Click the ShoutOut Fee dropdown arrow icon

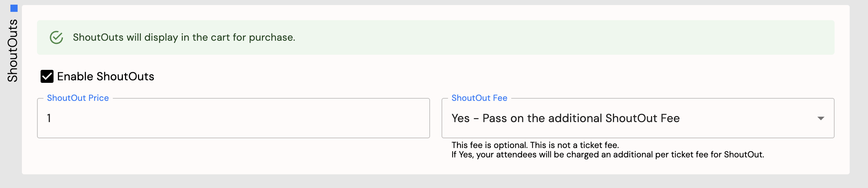click(821, 118)
